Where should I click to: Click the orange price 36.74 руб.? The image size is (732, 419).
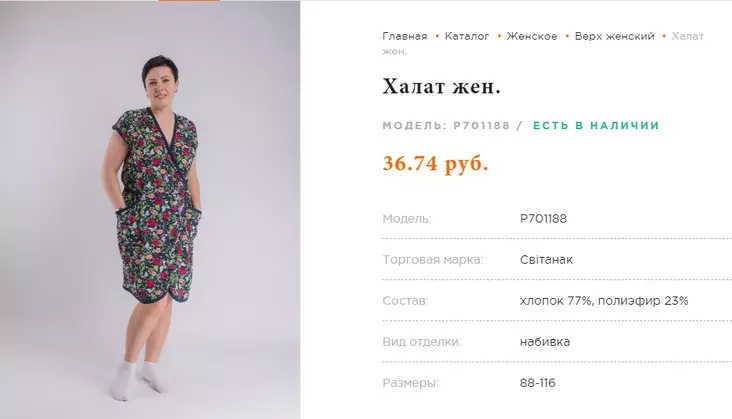(435, 163)
